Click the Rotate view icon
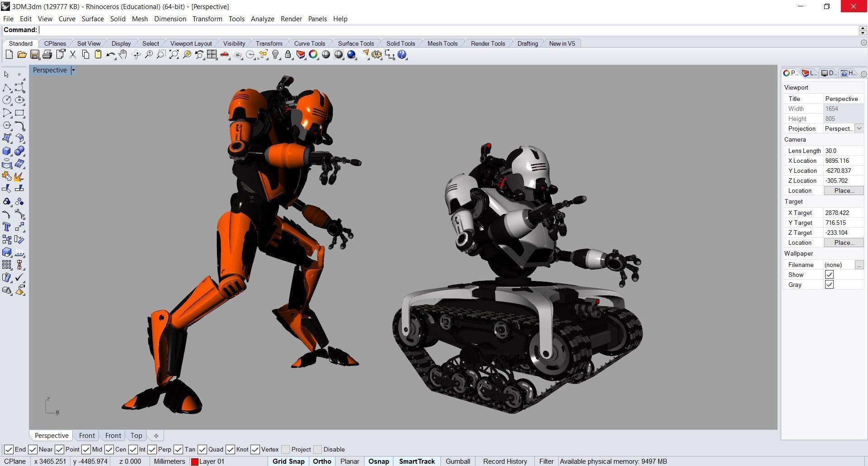Screen dimensions: 868x466 point(136,55)
